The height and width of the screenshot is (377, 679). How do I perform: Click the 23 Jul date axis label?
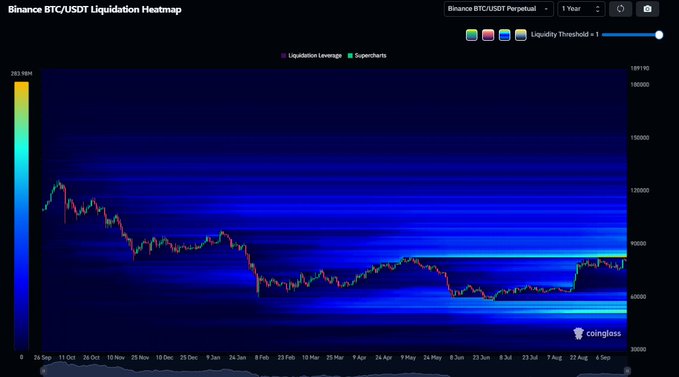pos(530,358)
